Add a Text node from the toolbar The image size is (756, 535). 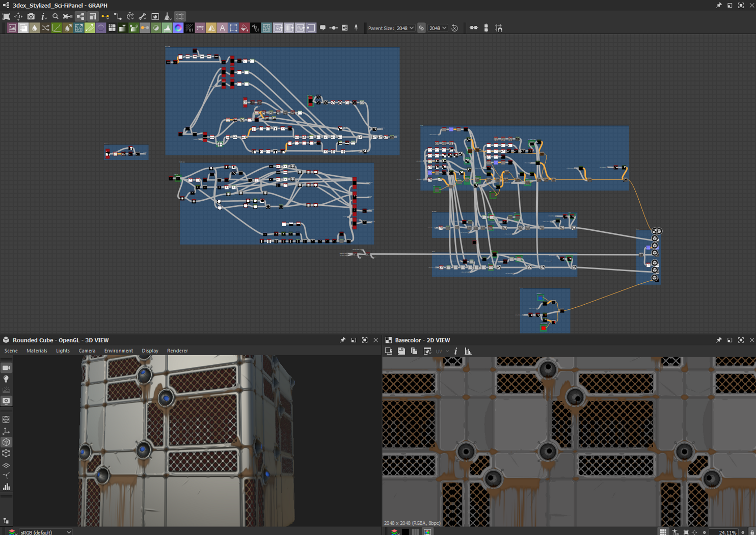(222, 28)
